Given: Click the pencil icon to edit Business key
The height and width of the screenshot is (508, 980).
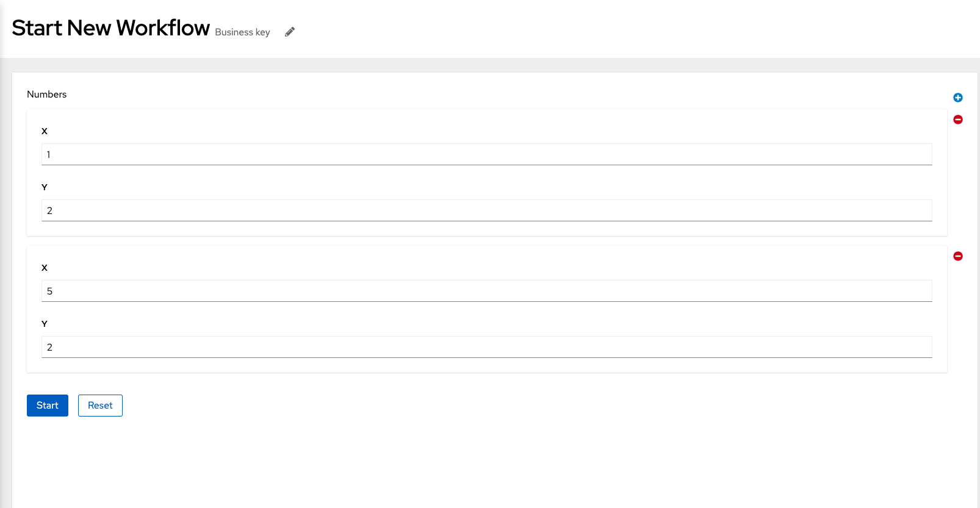Looking at the screenshot, I should click(290, 32).
